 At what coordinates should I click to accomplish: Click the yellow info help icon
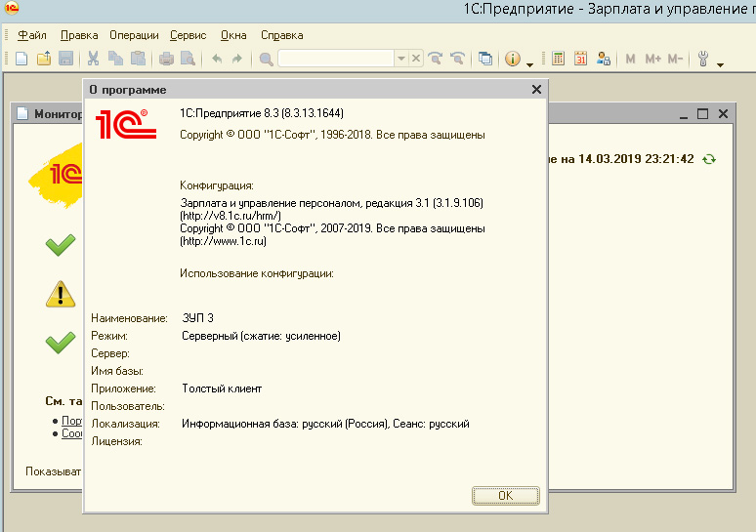tap(513, 59)
